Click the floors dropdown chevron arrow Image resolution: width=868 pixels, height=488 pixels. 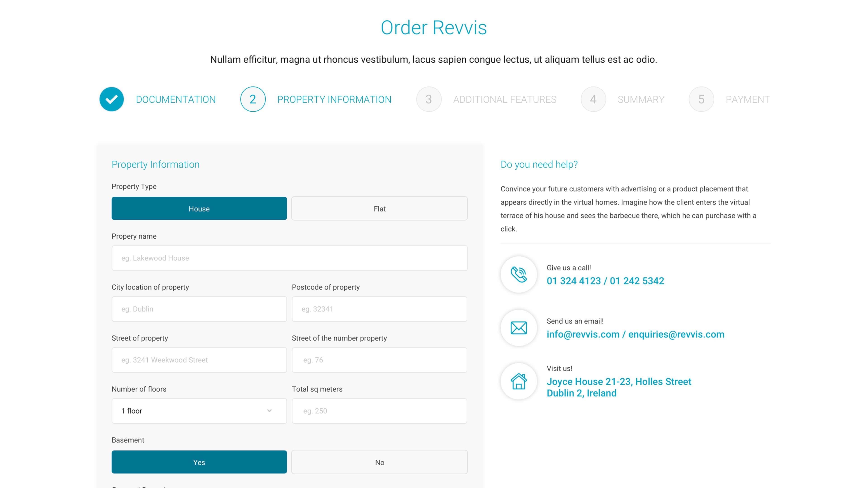tap(269, 411)
